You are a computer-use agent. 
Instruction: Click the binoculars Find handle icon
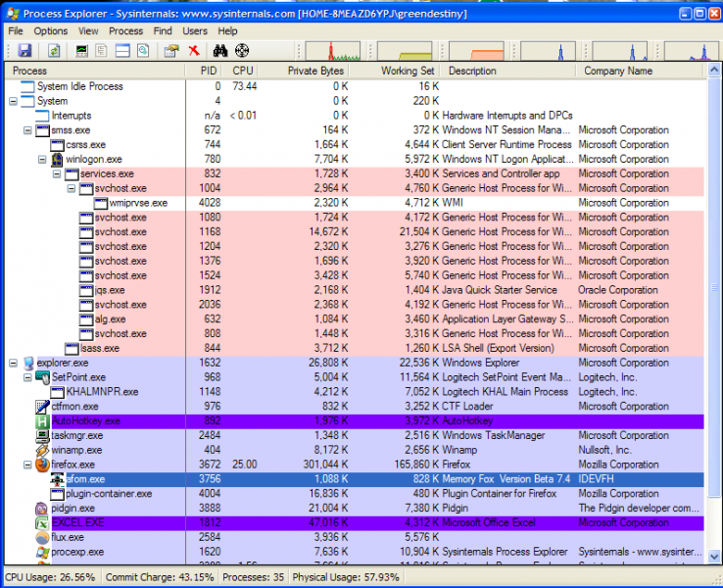(220, 50)
